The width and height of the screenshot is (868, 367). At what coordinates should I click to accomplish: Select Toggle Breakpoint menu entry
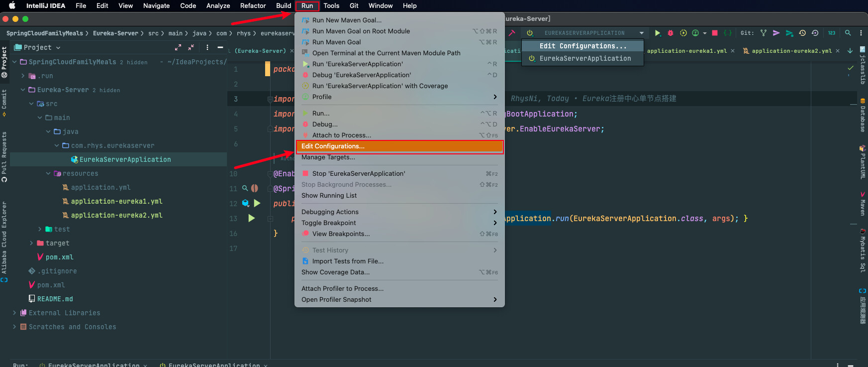[x=399, y=223]
